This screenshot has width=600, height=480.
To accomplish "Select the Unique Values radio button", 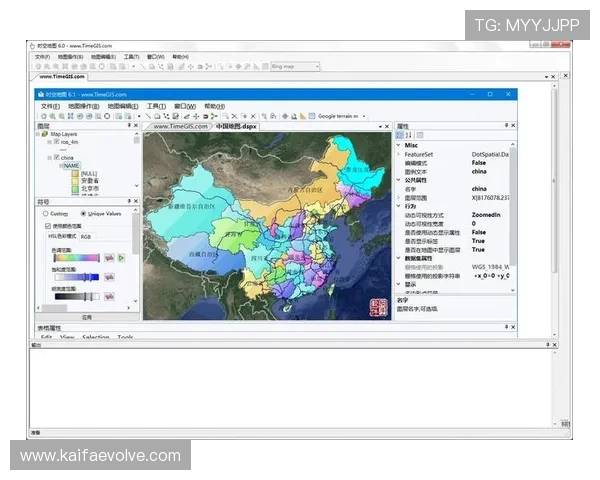I will pos(83,214).
